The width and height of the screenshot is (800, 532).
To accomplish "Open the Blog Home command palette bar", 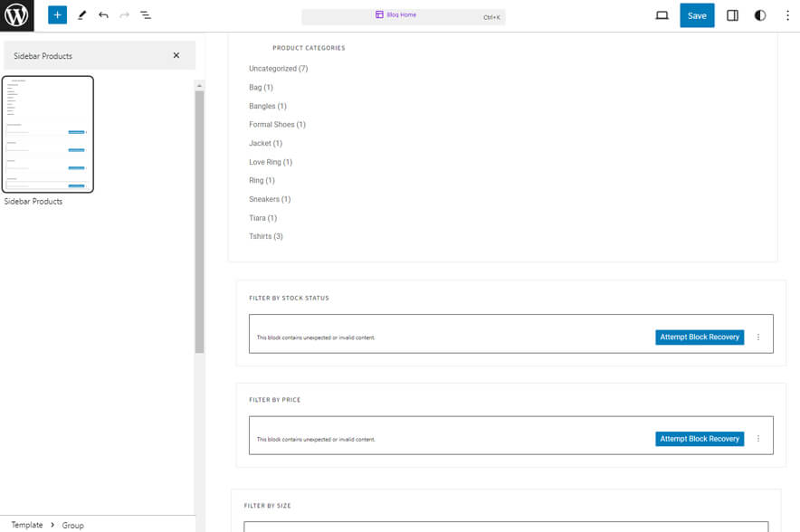I will pos(403,16).
